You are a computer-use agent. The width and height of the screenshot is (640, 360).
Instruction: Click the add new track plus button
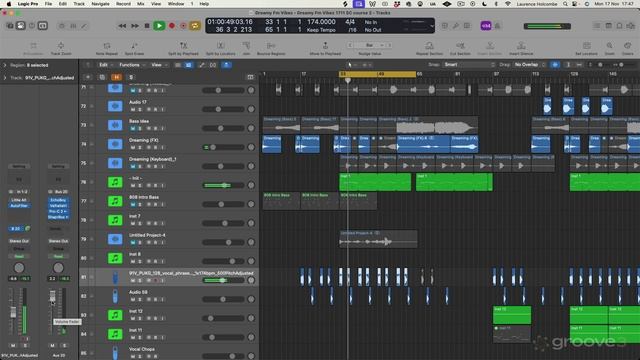(88, 77)
